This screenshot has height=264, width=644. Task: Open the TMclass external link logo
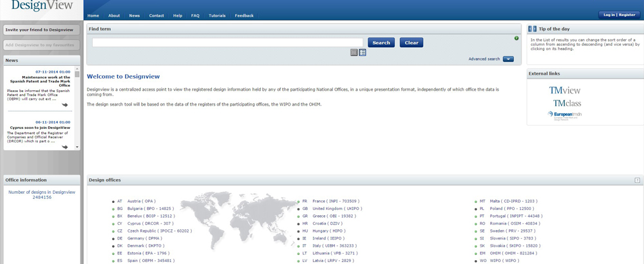click(x=567, y=103)
